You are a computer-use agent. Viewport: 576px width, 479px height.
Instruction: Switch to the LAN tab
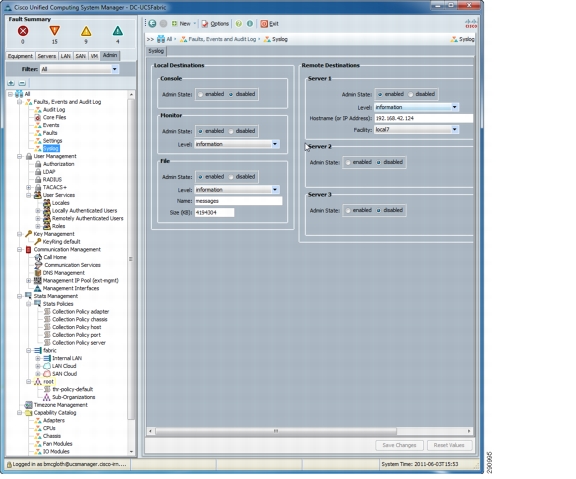point(65,56)
